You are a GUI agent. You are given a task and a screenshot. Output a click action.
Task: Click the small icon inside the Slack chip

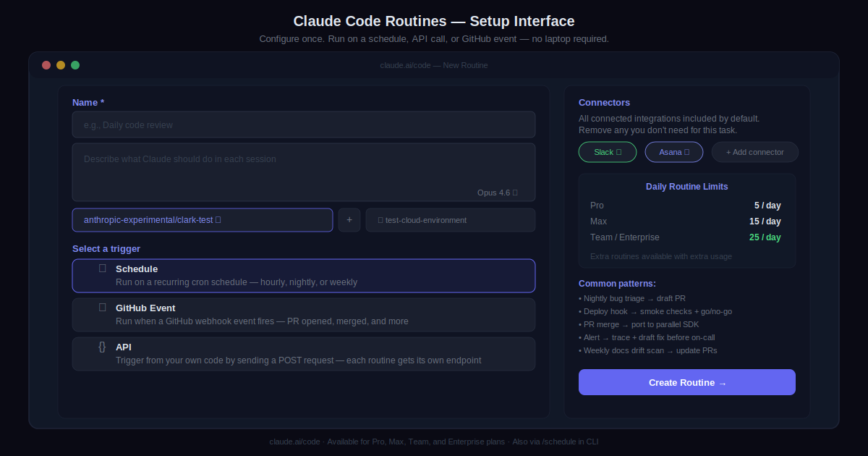click(x=619, y=152)
